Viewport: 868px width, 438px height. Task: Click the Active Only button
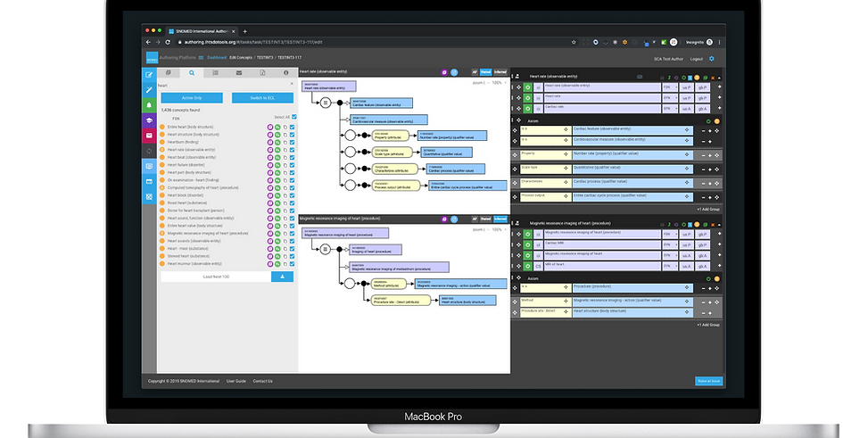(192, 98)
